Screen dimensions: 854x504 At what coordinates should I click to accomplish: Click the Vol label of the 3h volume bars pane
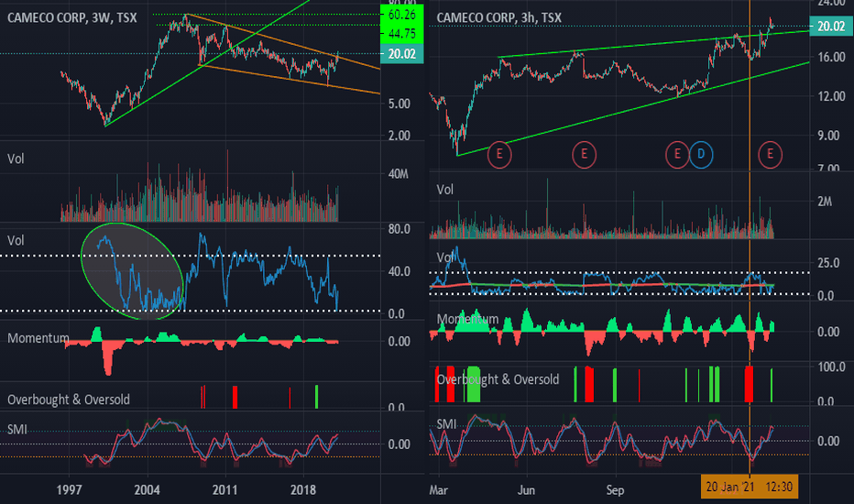coord(444,190)
